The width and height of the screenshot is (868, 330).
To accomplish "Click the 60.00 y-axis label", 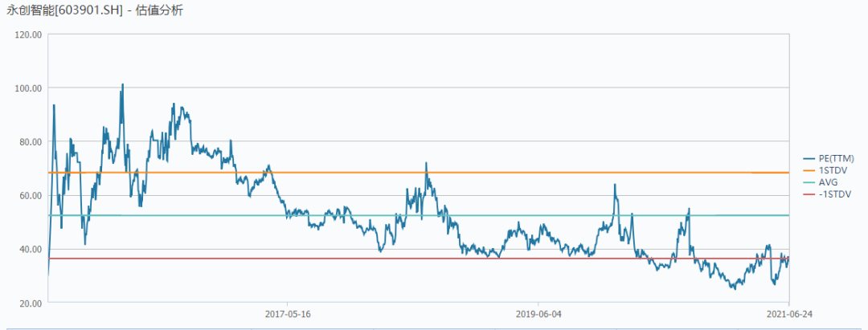I will [30, 195].
